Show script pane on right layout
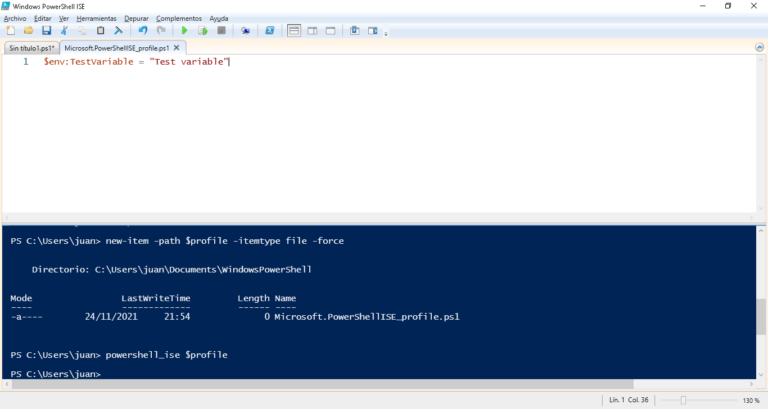The height and width of the screenshot is (409, 768). tap(312, 30)
